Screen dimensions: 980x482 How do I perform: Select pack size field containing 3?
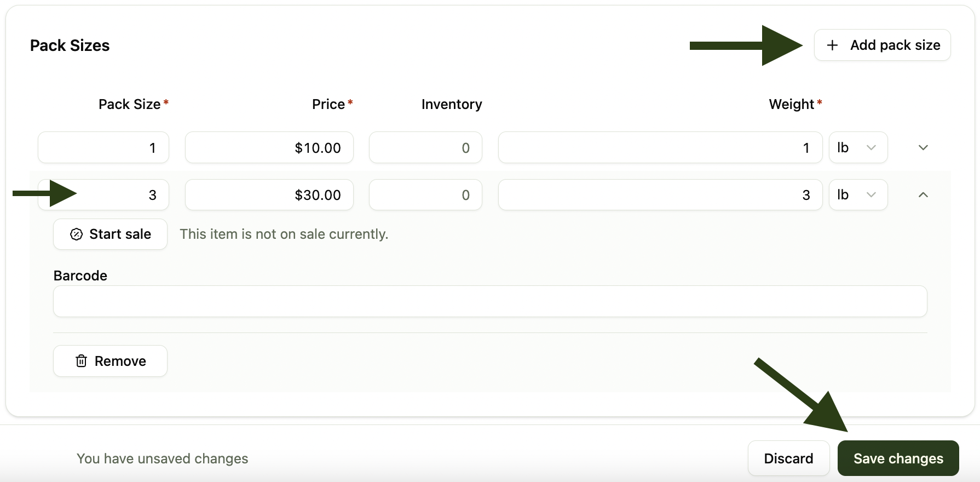[x=103, y=194]
